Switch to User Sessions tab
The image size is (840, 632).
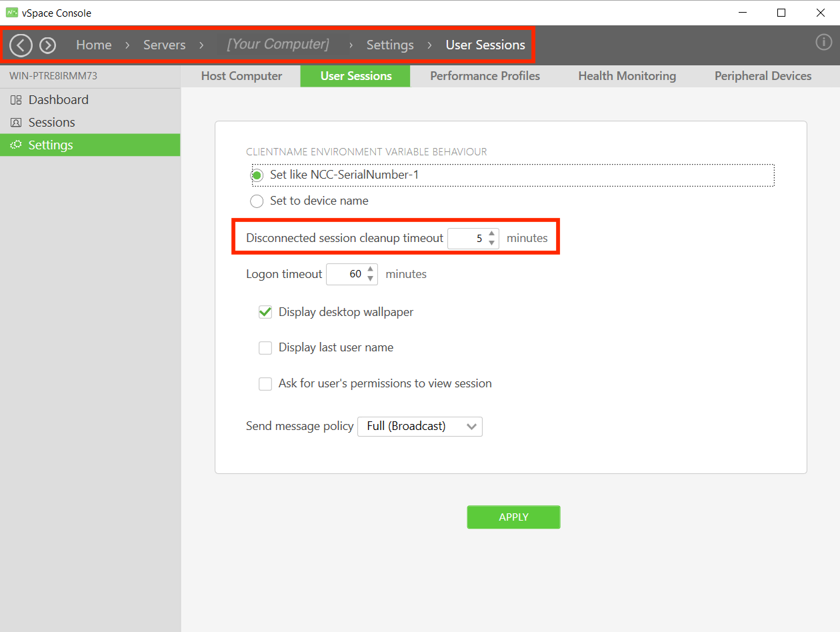(356, 76)
